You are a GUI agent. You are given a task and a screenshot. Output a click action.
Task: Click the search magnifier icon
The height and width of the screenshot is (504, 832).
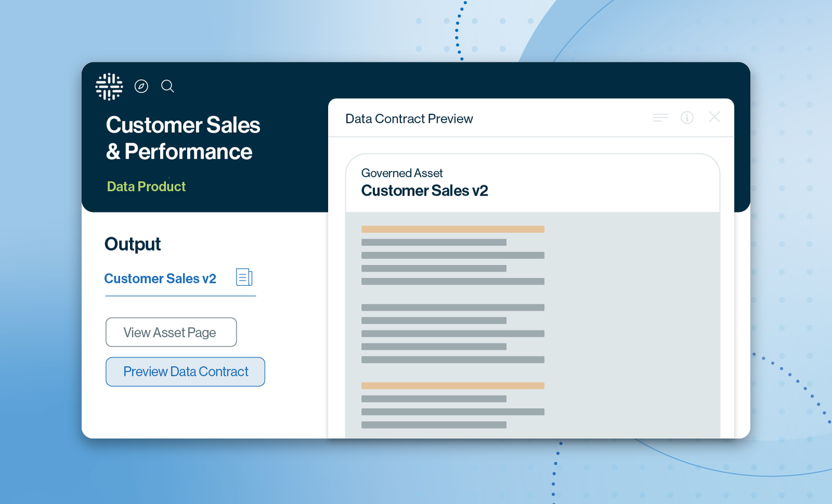coord(168,86)
